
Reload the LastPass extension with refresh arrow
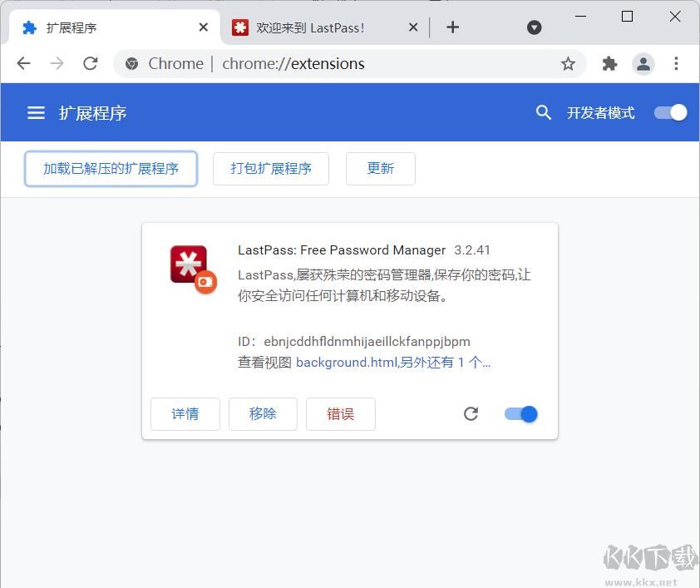471,413
